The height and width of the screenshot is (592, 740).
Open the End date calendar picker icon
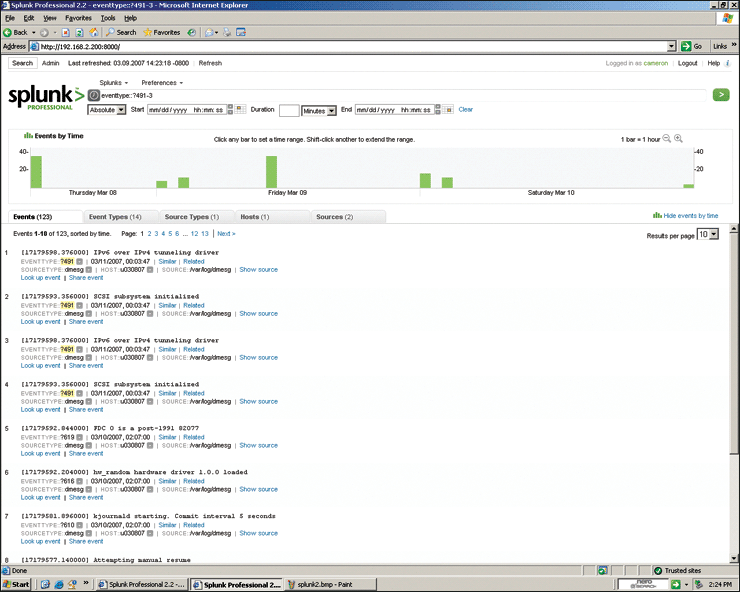tap(448, 110)
